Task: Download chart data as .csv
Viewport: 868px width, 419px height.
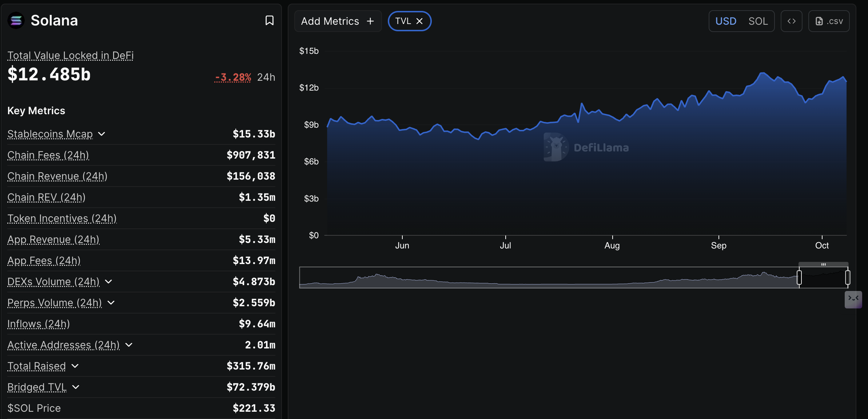Action: click(829, 21)
